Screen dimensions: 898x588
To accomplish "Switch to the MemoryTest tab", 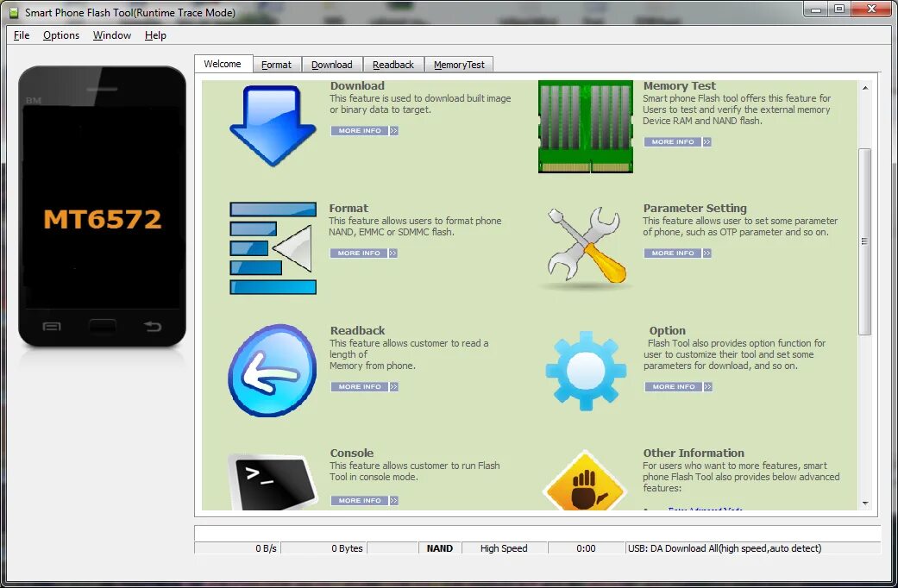I will (x=459, y=65).
